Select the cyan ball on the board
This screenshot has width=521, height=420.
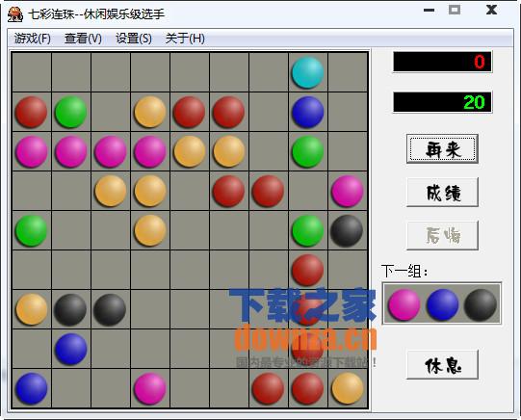point(307,72)
